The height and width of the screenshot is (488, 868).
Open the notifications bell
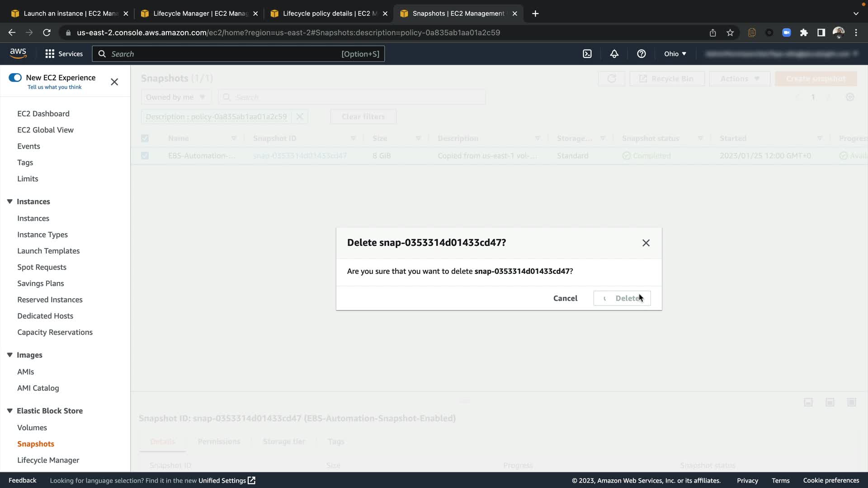click(614, 54)
